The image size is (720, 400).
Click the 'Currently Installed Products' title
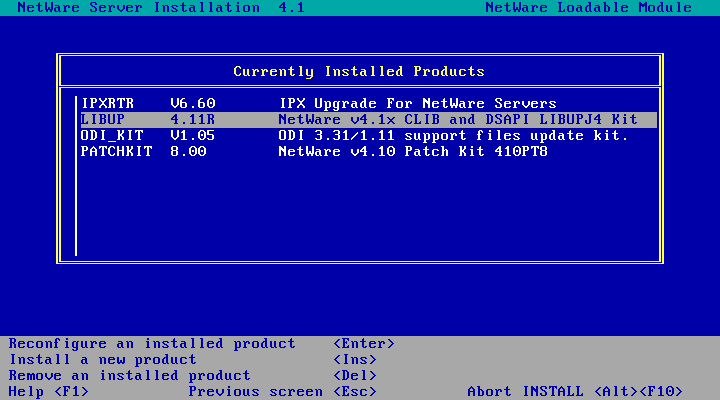pos(359,72)
